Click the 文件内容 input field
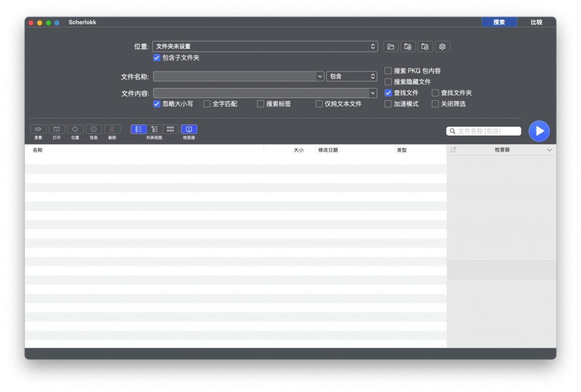Image resolution: width=581 pixels, height=392 pixels. (x=261, y=93)
